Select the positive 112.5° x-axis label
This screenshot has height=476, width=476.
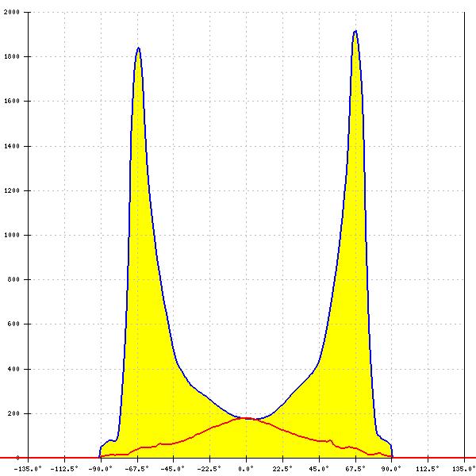coord(428,469)
